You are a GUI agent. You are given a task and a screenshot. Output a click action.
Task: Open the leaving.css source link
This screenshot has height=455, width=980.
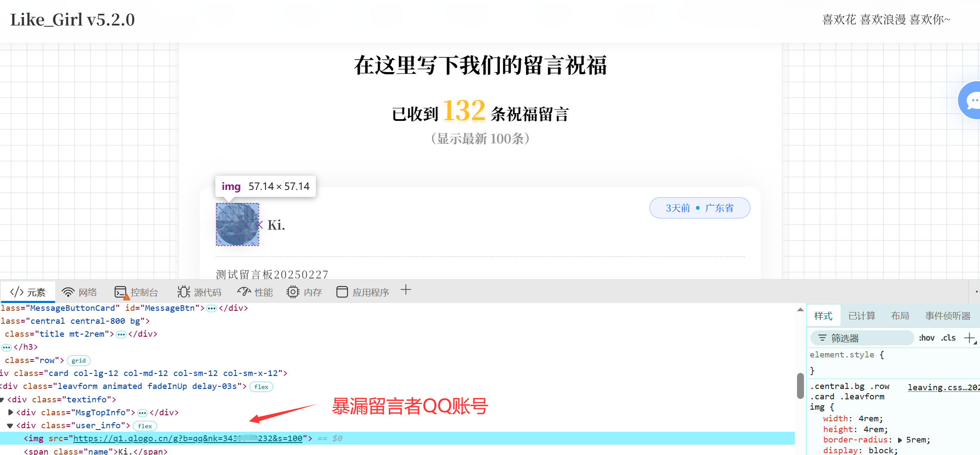coord(943,387)
